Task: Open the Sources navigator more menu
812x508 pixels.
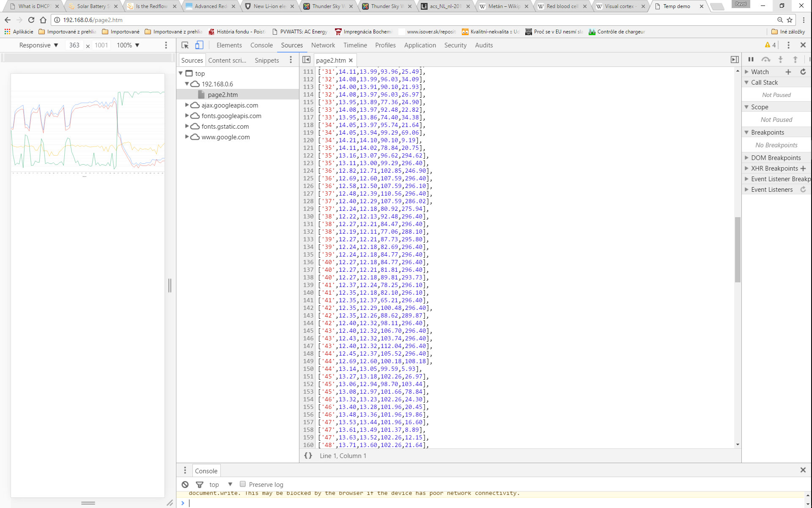Action: point(291,60)
